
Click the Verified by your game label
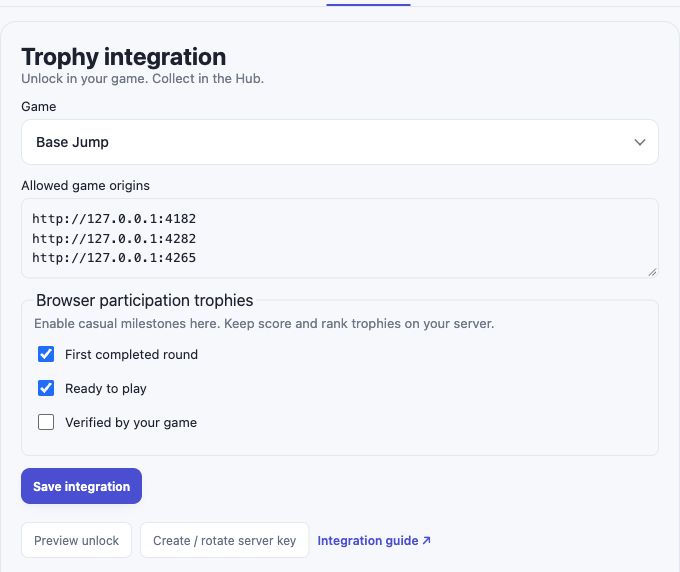[x=131, y=423]
